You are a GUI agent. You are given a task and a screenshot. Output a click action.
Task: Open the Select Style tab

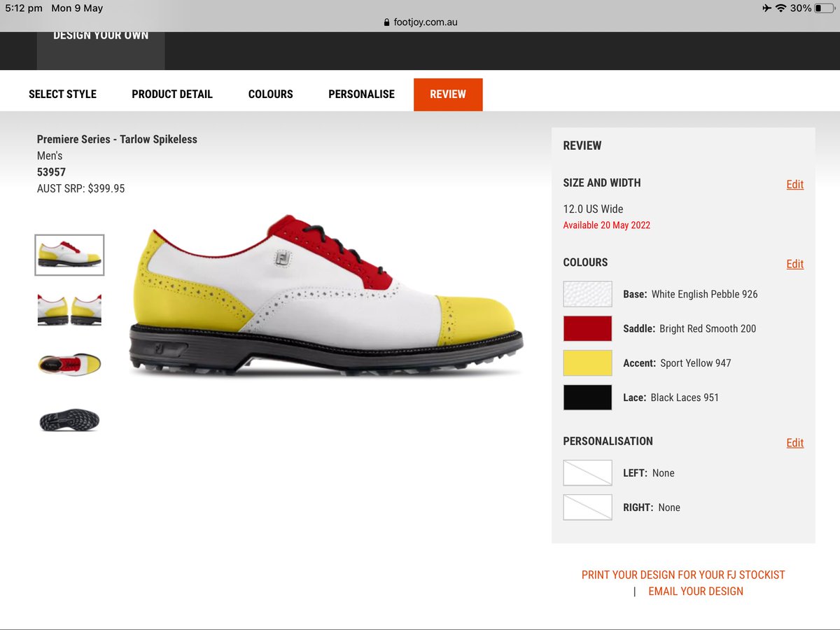[x=62, y=94]
